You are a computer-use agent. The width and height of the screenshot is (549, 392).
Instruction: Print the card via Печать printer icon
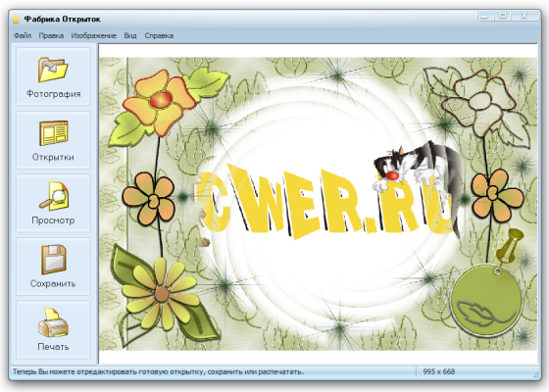(x=53, y=322)
